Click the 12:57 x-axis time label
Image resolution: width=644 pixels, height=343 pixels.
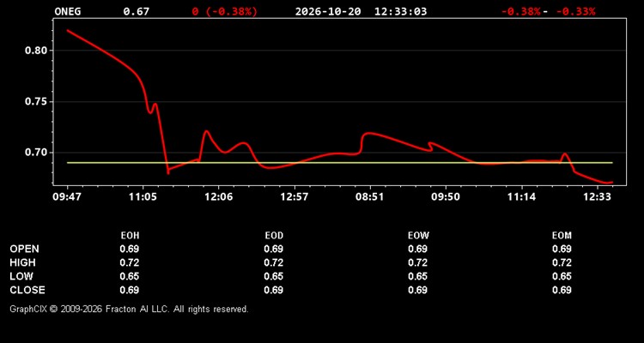coord(294,196)
